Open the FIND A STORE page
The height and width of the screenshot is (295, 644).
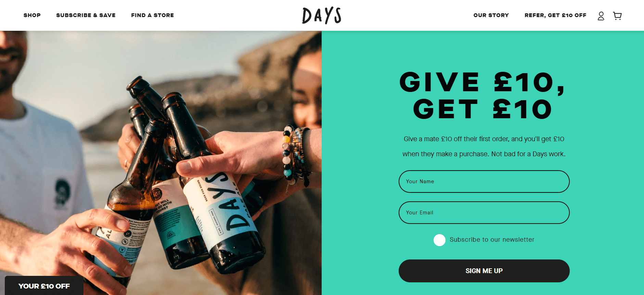pyautogui.click(x=152, y=15)
